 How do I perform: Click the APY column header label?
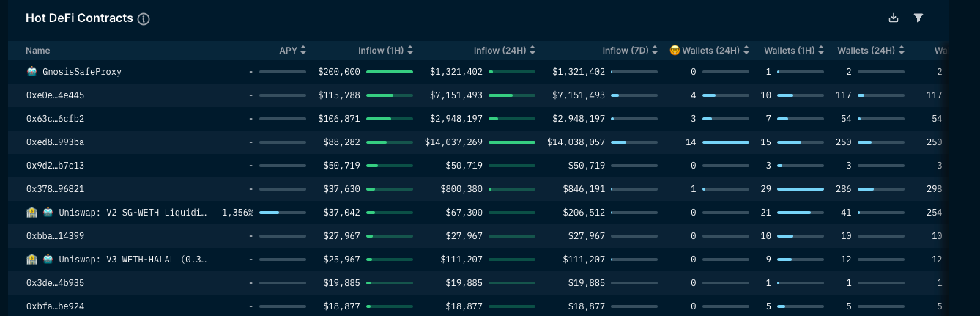pyautogui.click(x=288, y=51)
